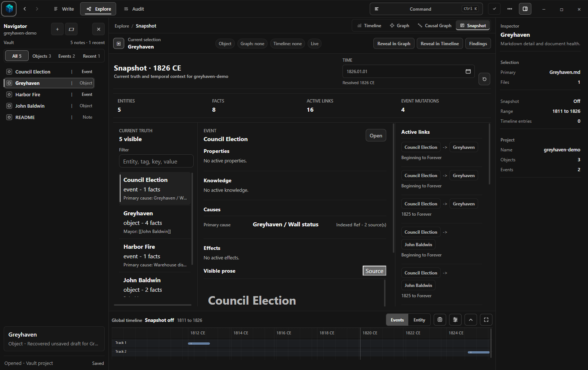Click the Timeline: none chip
The height and width of the screenshot is (370, 588).
click(287, 43)
